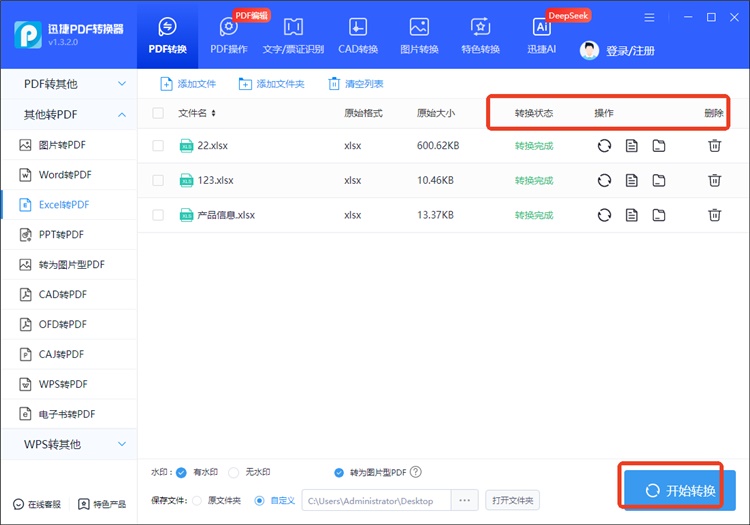Expand the WPS转其他 section
750x525 pixels.
[69, 445]
